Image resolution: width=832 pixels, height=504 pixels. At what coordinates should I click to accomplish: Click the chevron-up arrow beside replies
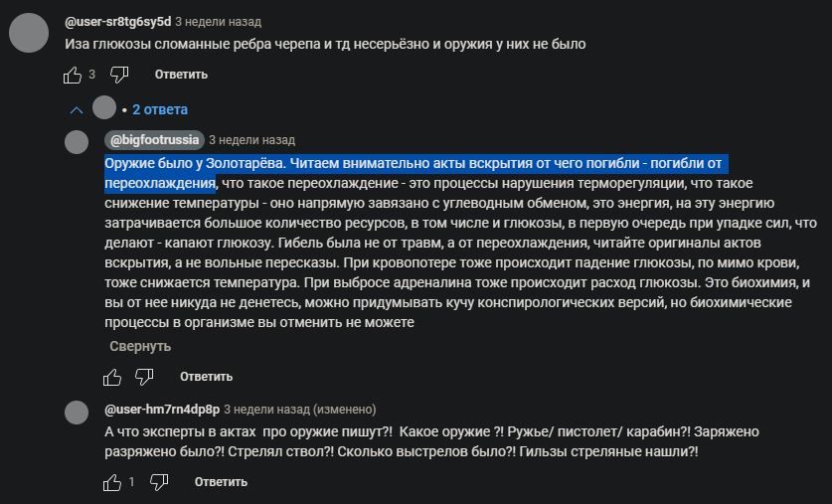coord(77,110)
